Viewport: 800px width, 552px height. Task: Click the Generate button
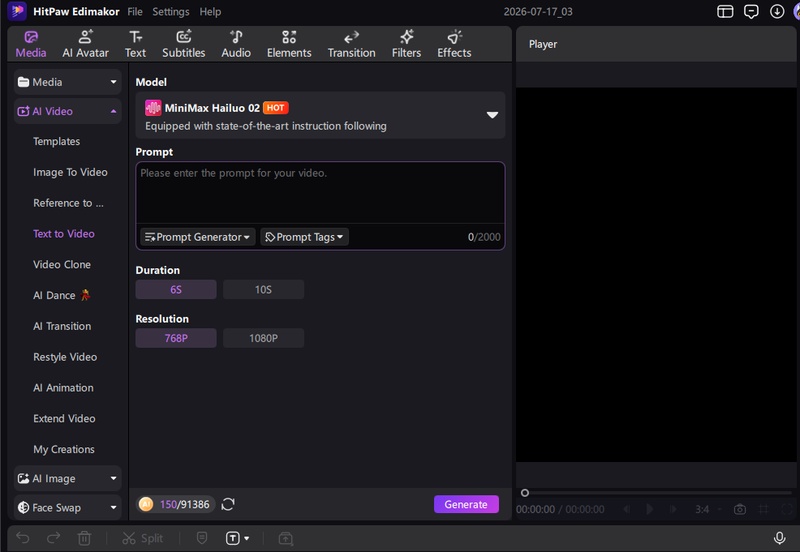(x=466, y=504)
